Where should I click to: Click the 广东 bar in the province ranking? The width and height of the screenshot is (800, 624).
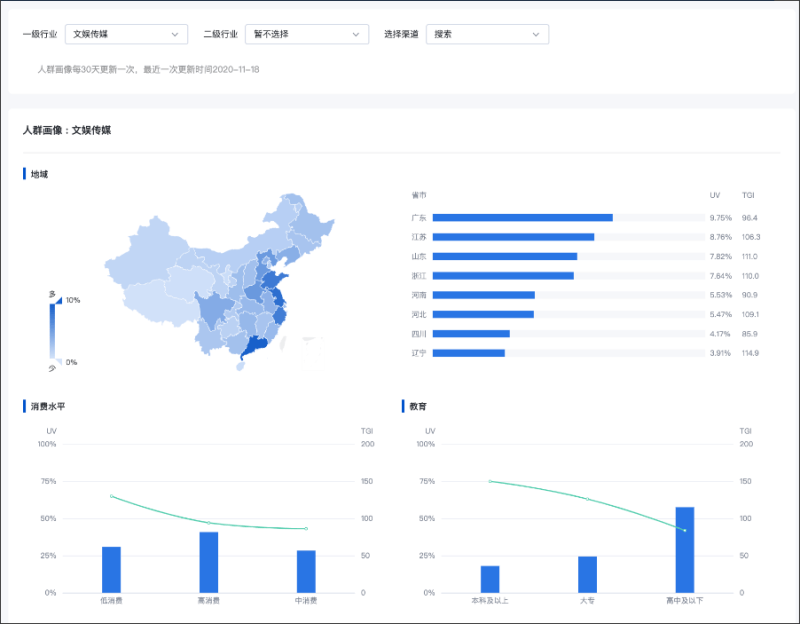[x=522, y=217]
